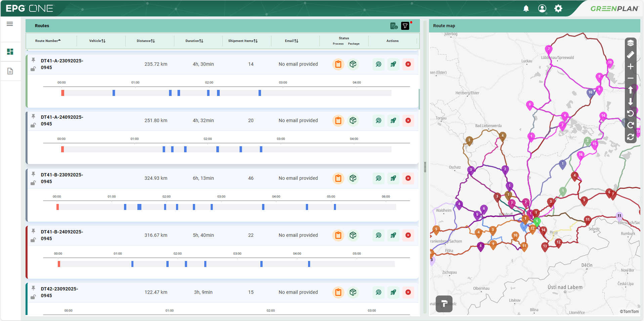The width and height of the screenshot is (644, 321).
Task: Click the route info/report icon in Routes header
Action: click(393, 26)
